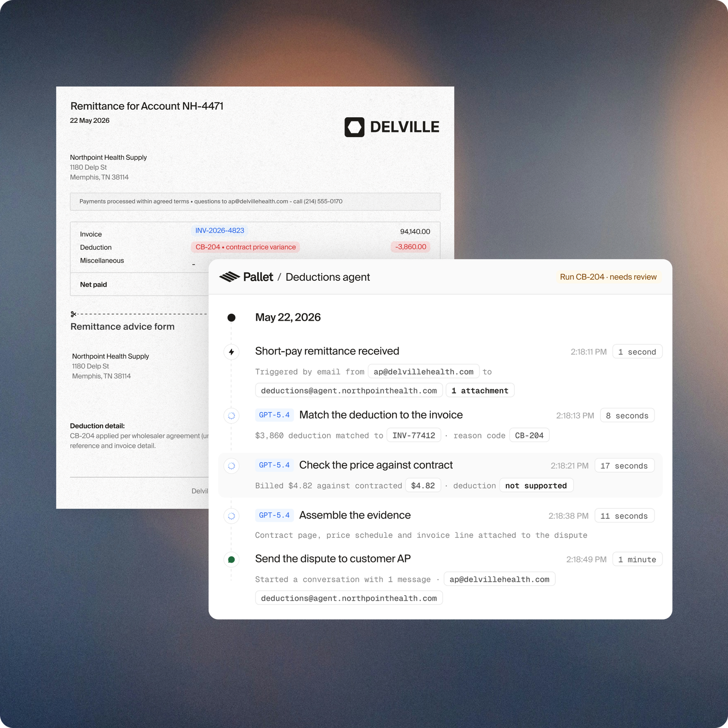Open the Send the dispute to customer AP step
Image resolution: width=728 pixels, height=728 pixels.
click(x=333, y=558)
